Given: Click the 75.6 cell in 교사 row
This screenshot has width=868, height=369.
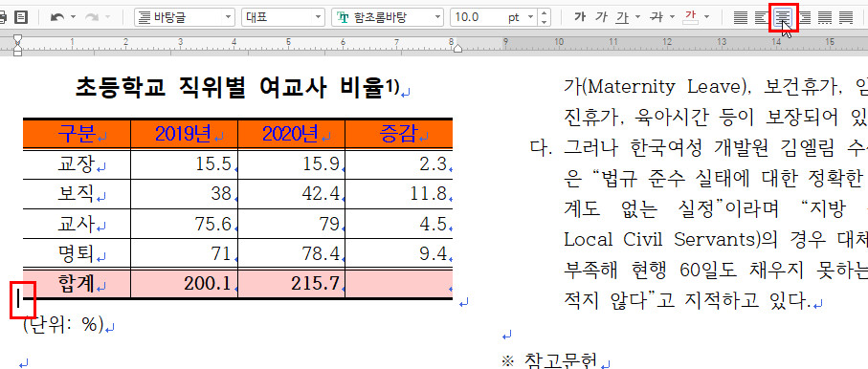Looking at the screenshot, I should point(185,224).
